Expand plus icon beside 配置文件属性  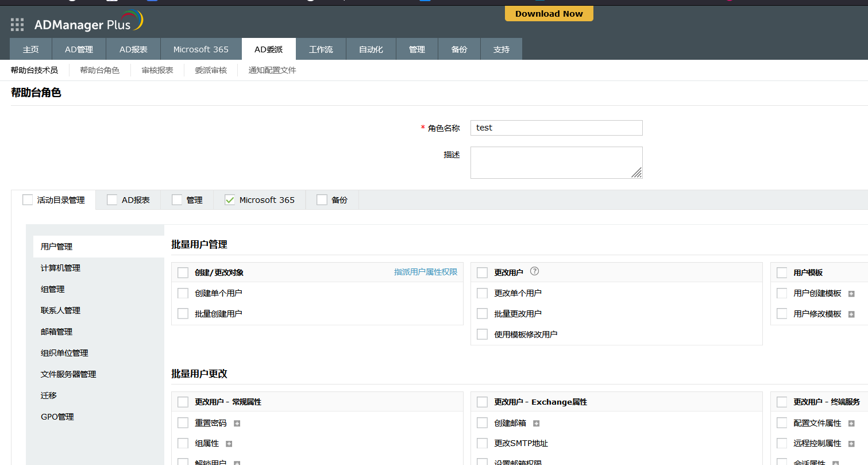pos(851,424)
